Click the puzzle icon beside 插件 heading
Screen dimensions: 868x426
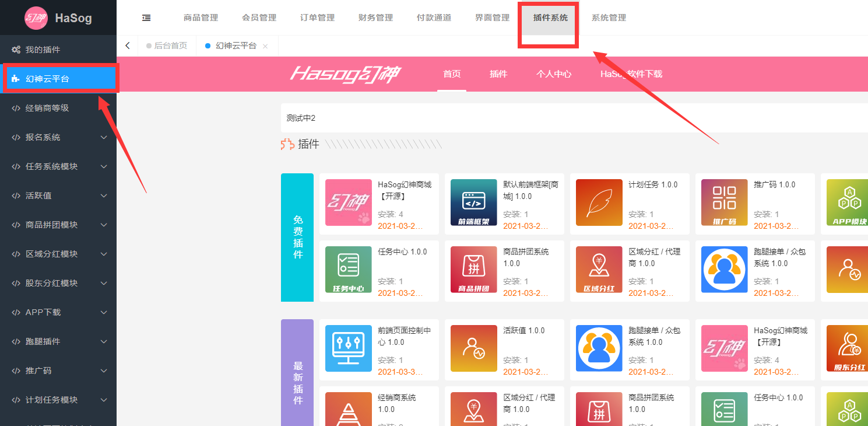pos(287,144)
